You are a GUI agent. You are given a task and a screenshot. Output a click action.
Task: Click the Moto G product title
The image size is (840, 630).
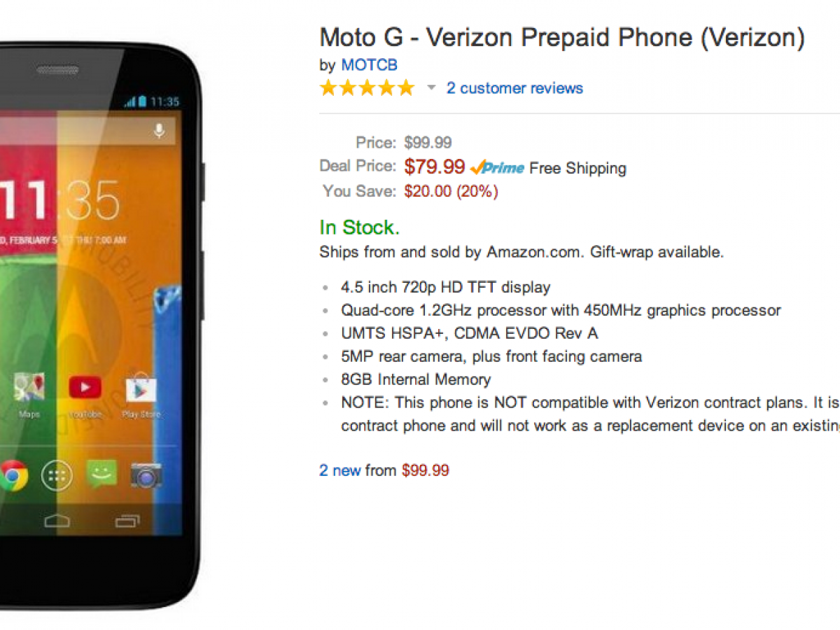[x=561, y=37]
